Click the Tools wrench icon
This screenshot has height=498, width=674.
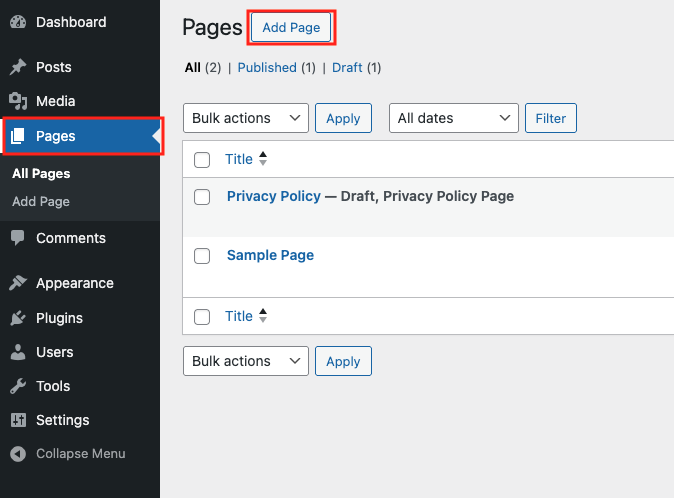coord(18,386)
